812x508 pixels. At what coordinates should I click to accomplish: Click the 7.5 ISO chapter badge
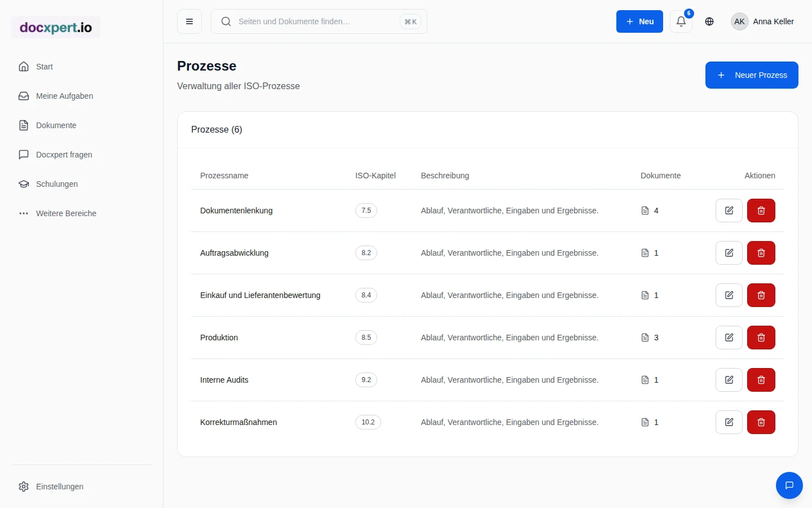[366, 211]
